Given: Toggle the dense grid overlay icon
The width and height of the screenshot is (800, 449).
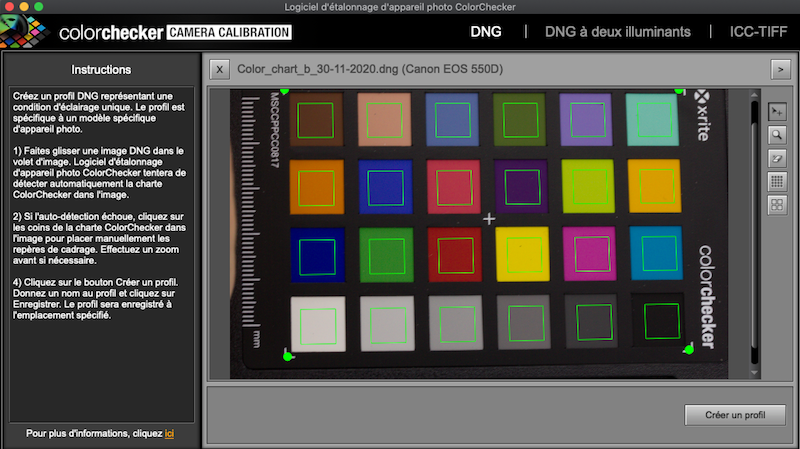Looking at the screenshot, I should [x=777, y=181].
